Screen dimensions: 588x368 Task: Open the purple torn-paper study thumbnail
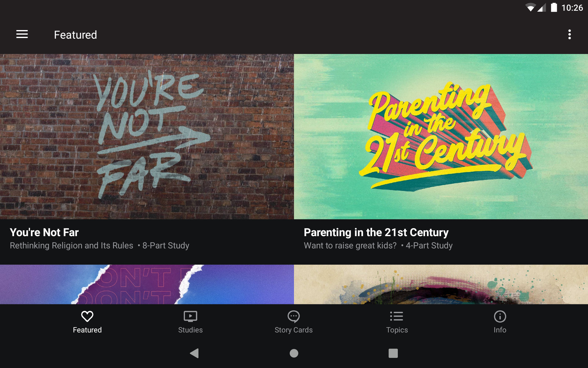click(x=147, y=284)
